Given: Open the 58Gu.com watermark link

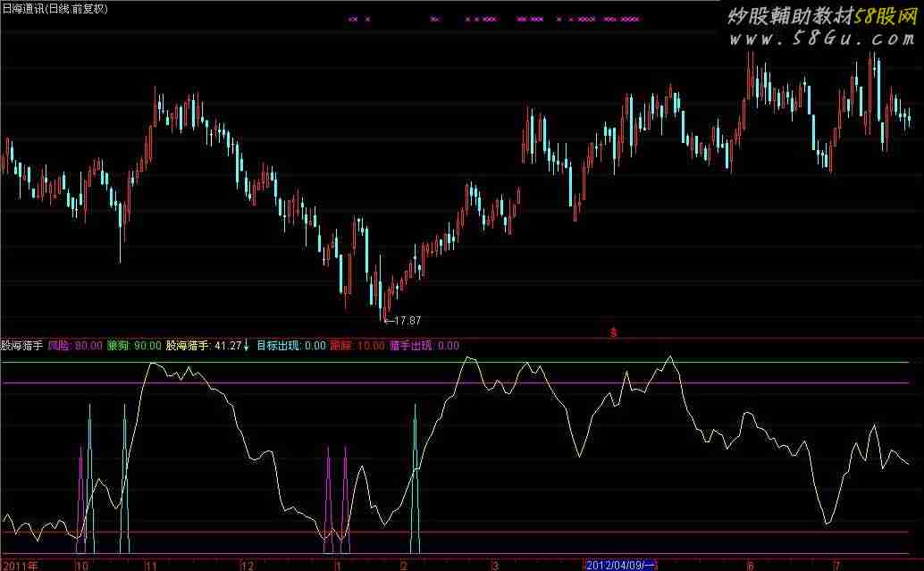Looking at the screenshot, I should [x=821, y=40].
